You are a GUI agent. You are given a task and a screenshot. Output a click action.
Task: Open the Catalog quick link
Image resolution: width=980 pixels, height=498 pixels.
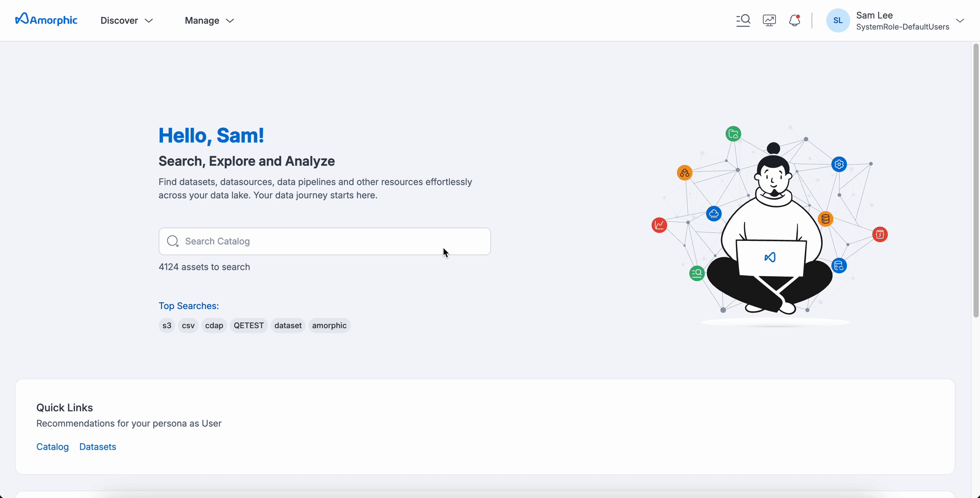[53, 447]
